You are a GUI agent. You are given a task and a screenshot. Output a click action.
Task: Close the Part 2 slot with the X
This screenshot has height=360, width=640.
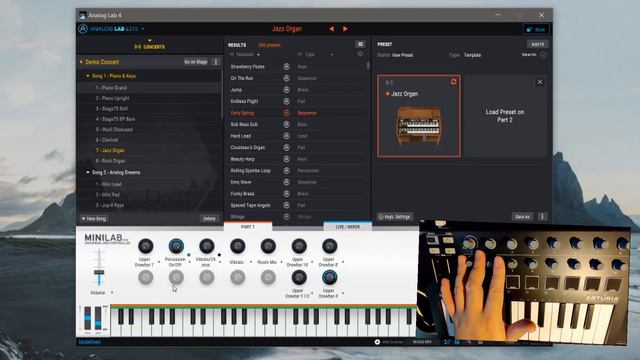click(x=540, y=82)
